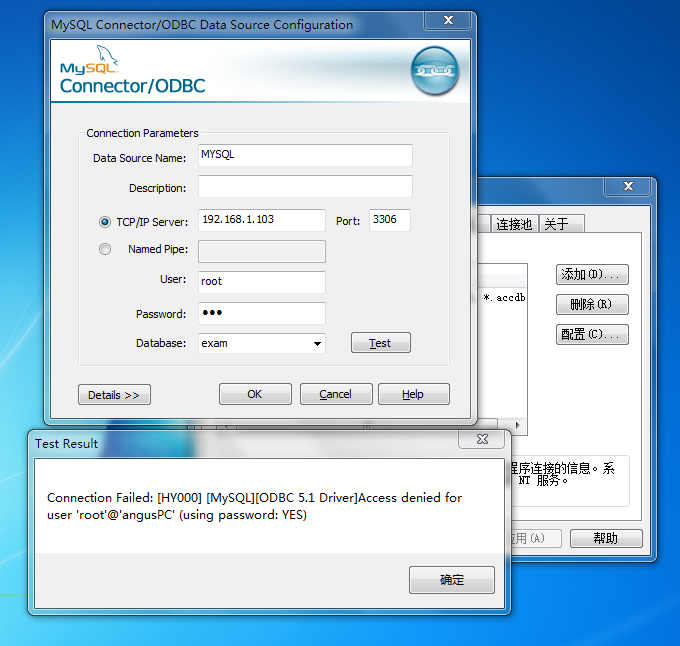The height and width of the screenshot is (646, 680).
Task: Select the TCP/IP Server radio button
Action: (x=105, y=222)
